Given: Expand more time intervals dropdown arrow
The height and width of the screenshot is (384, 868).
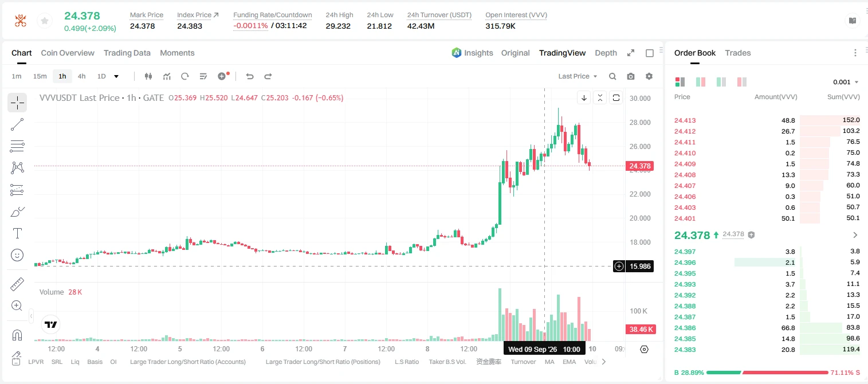Looking at the screenshot, I should 117,76.
